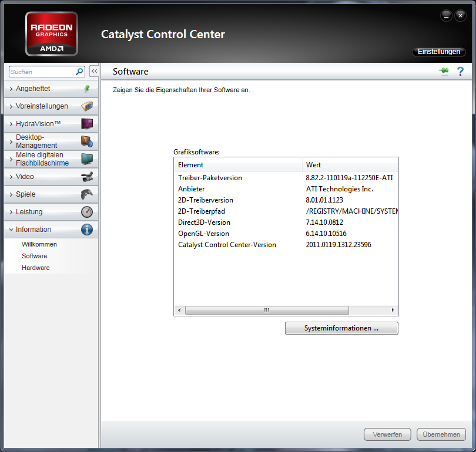Viewport: 476px width, 452px height.
Task: Click value 8.82.2-110119a-112250E-ATI
Action: point(349,178)
